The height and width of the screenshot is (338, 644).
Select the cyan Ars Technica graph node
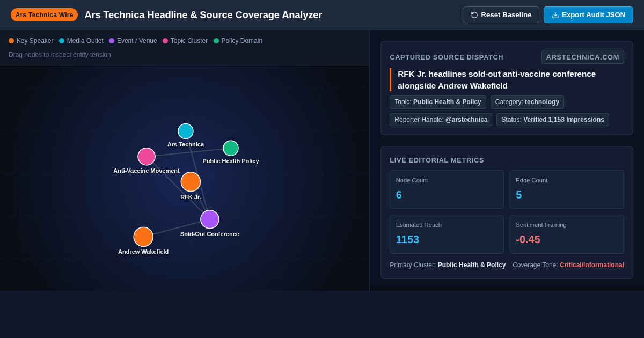pyautogui.click(x=186, y=131)
